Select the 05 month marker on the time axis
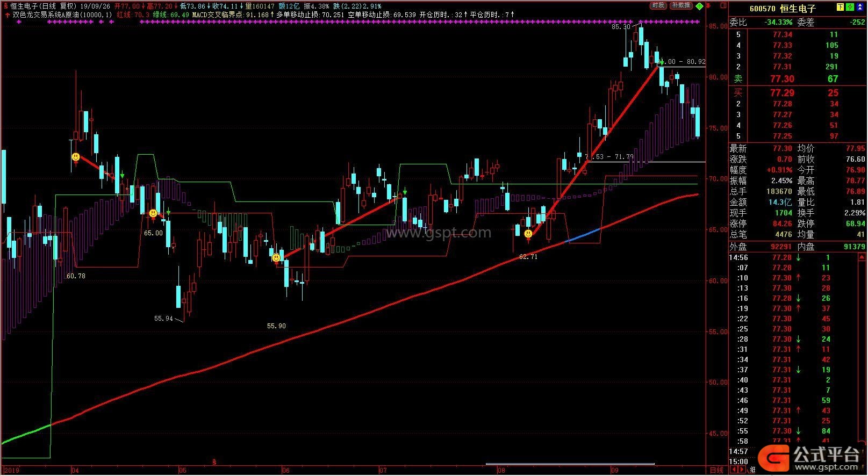Viewport: 868px width, 476px height. tap(182, 470)
